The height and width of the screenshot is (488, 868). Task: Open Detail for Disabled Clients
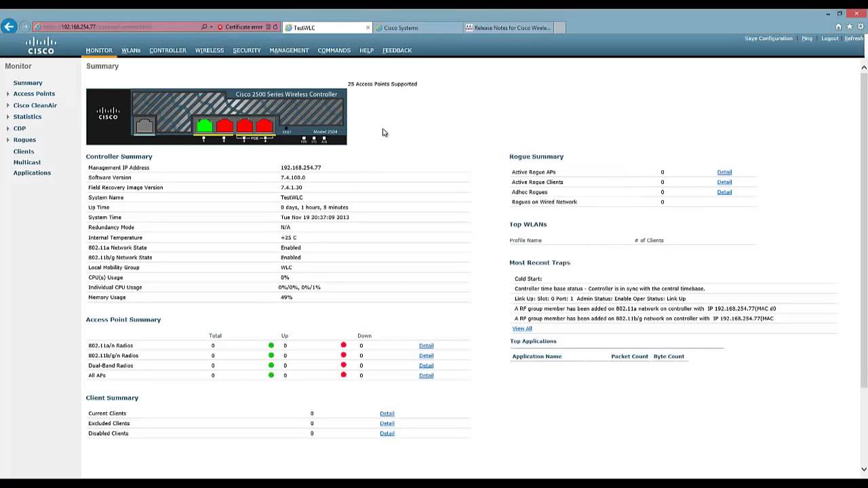[387, 434]
